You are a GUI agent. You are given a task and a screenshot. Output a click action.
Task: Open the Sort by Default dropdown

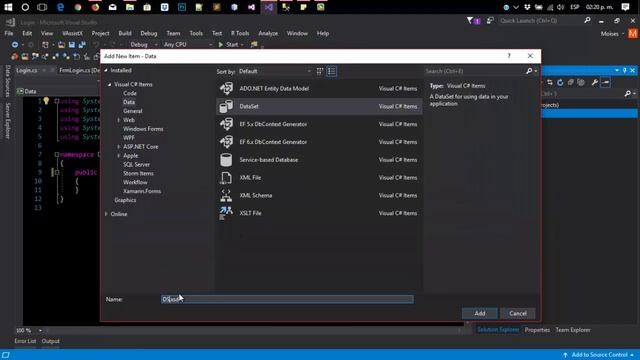click(275, 71)
